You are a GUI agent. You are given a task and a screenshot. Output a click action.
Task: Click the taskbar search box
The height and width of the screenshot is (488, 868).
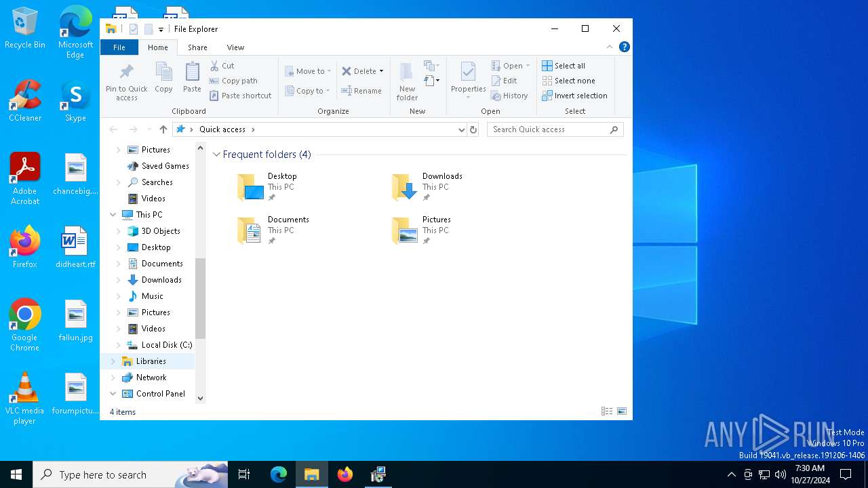click(x=130, y=474)
